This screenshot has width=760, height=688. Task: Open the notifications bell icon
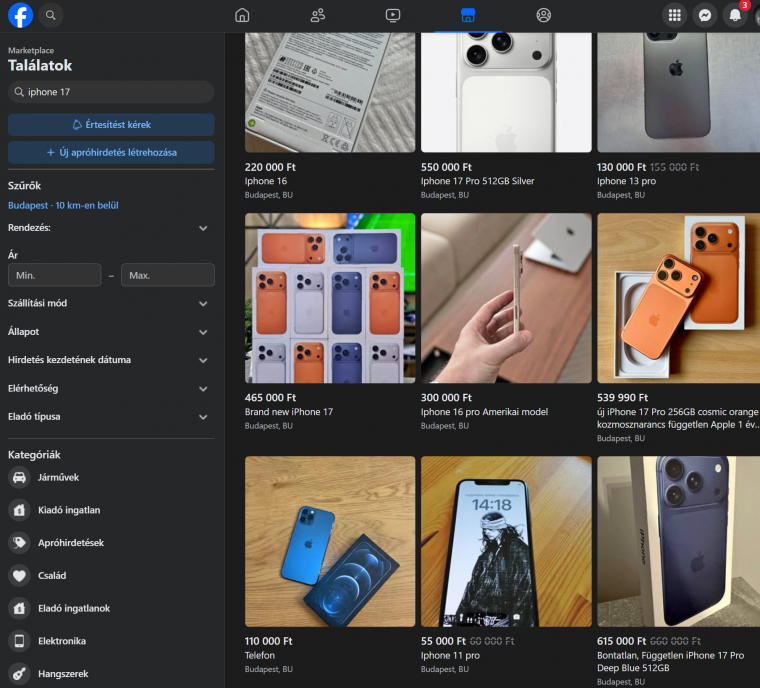point(735,15)
